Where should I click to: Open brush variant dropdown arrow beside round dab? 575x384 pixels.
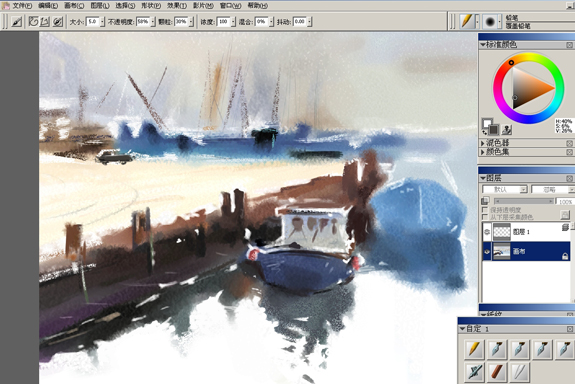pos(499,22)
